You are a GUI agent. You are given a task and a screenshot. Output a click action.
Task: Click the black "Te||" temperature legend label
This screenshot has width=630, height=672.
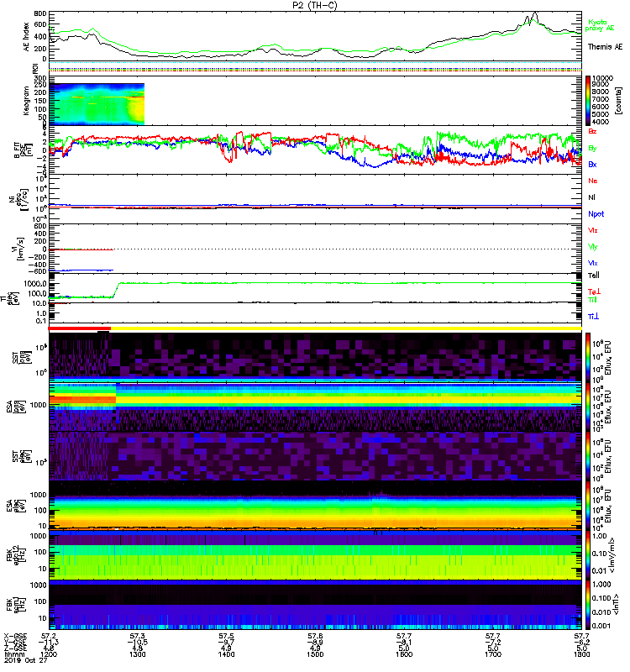point(594,276)
